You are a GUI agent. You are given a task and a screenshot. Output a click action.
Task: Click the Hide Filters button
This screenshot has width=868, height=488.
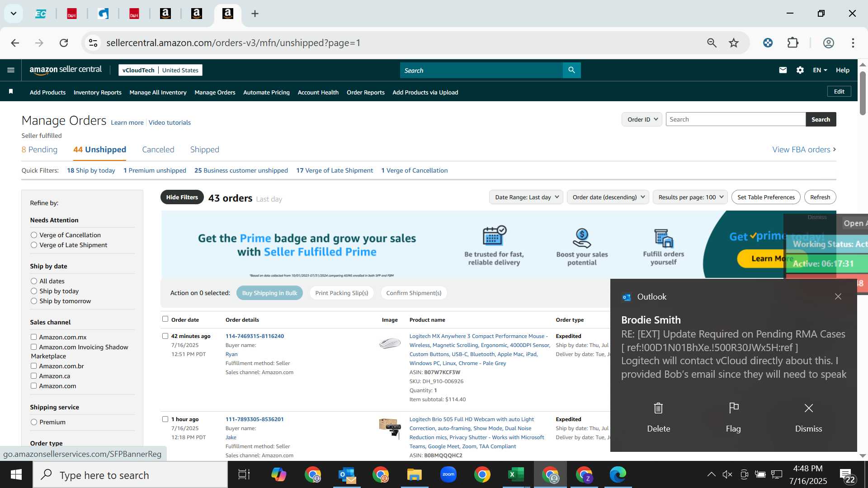(182, 197)
